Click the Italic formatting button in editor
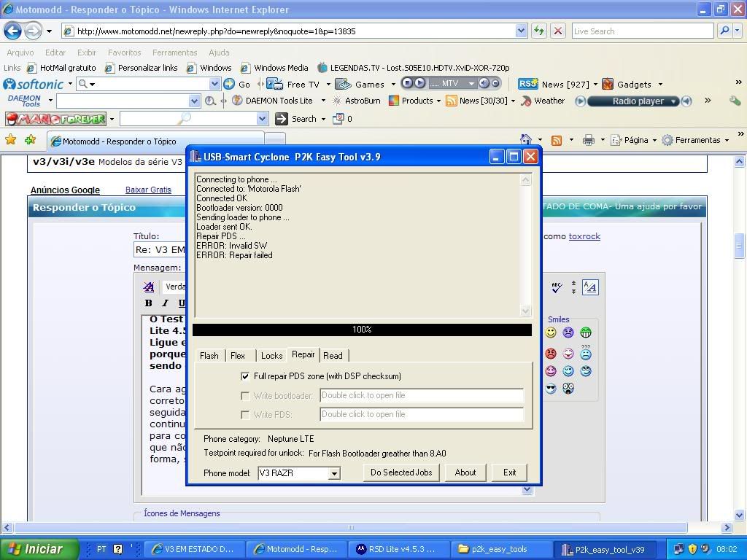This screenshot has width=747, height=560. click(166, 303)
